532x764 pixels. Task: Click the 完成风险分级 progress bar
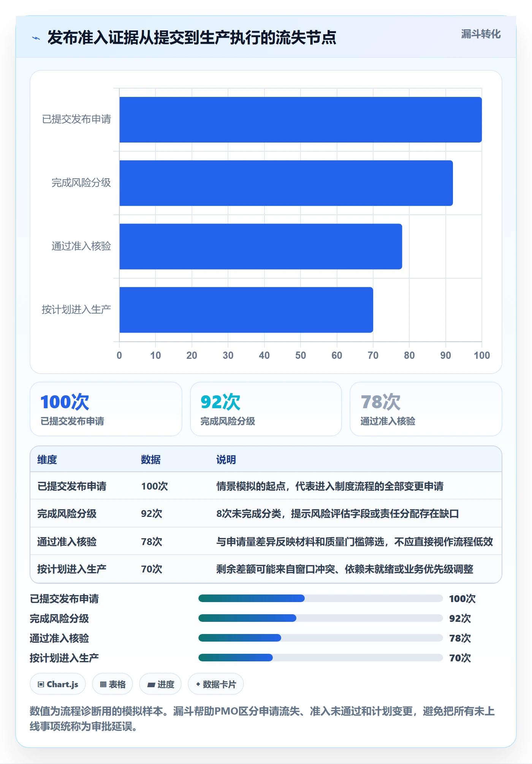tap(321, 618)
